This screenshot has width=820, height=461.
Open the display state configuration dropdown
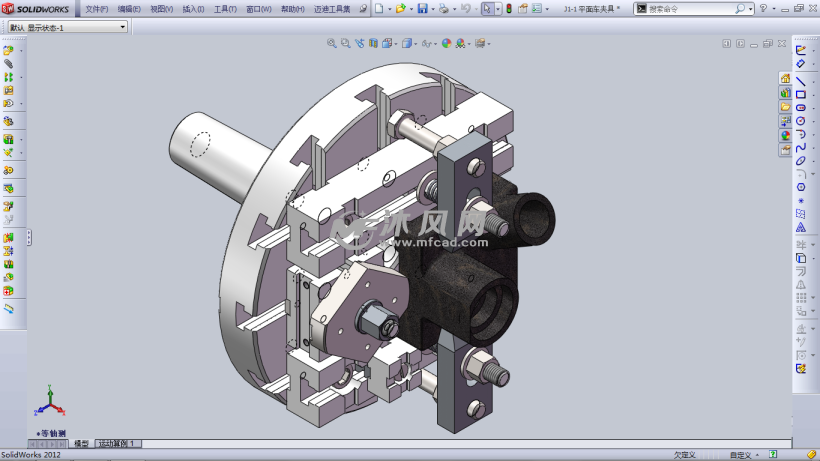point(122,27)
